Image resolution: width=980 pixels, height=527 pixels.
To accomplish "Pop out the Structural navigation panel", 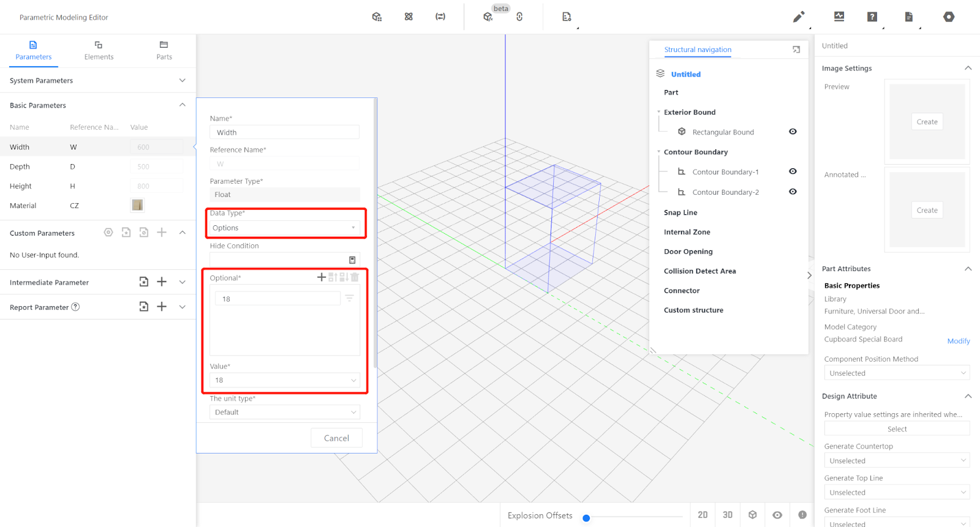I will [796, 50].
